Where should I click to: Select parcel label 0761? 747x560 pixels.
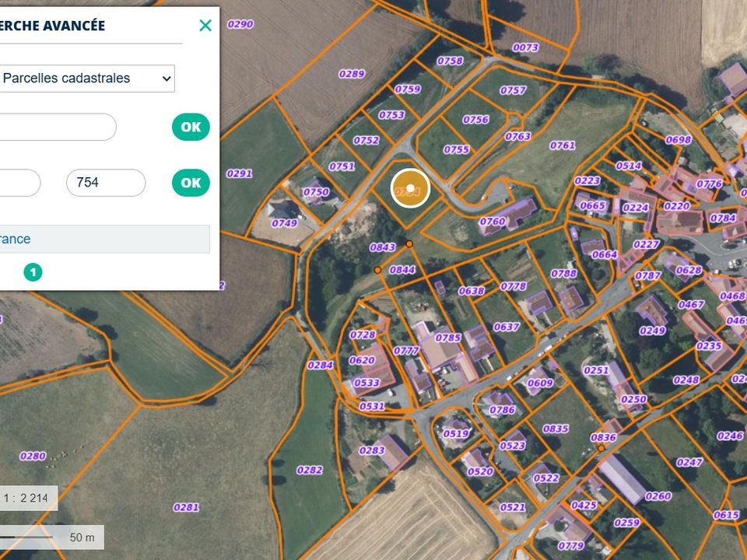pos(563,145)
